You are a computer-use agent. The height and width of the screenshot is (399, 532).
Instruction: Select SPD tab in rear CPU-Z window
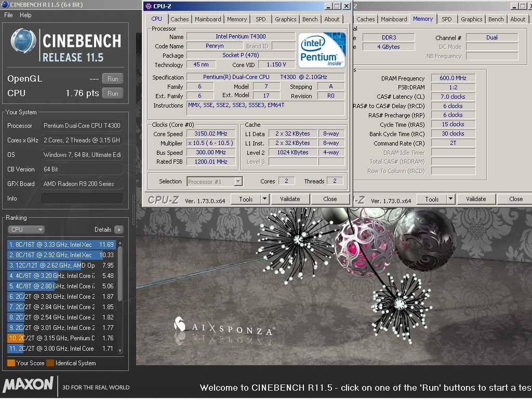(x=446, y=19)
